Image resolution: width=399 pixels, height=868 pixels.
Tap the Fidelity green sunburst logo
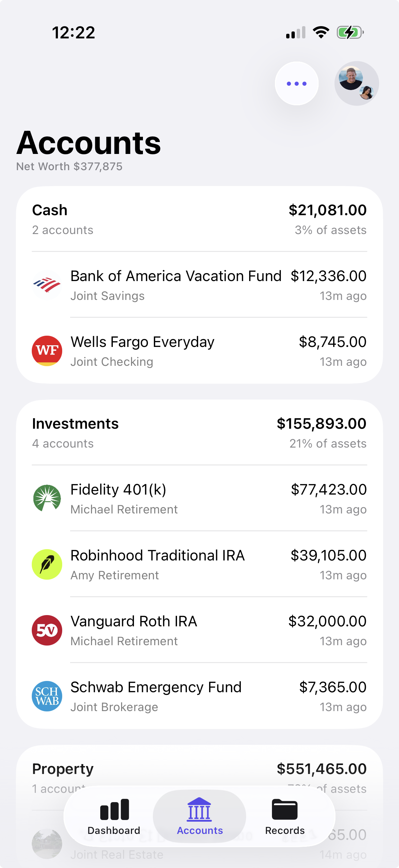click(x=47, y=498)
